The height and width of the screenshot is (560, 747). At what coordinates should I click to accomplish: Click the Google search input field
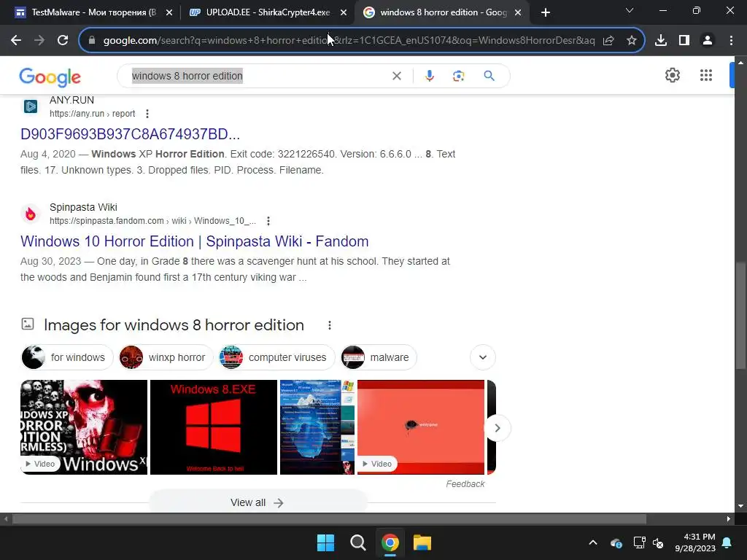[x=258, y=76]
